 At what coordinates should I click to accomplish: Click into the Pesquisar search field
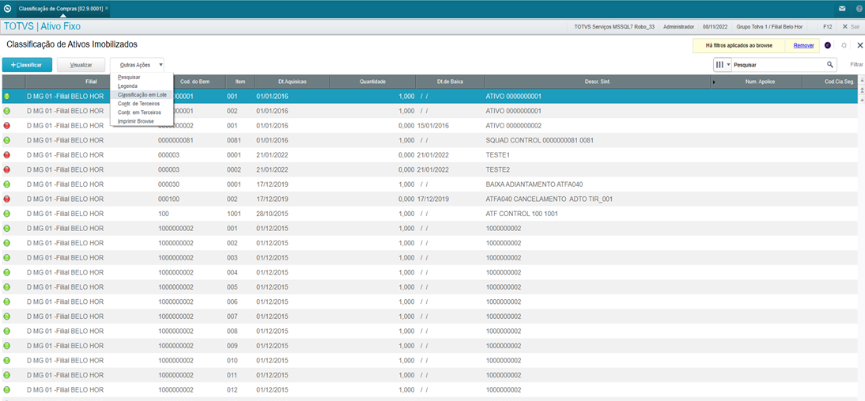(x=779, y=65)
